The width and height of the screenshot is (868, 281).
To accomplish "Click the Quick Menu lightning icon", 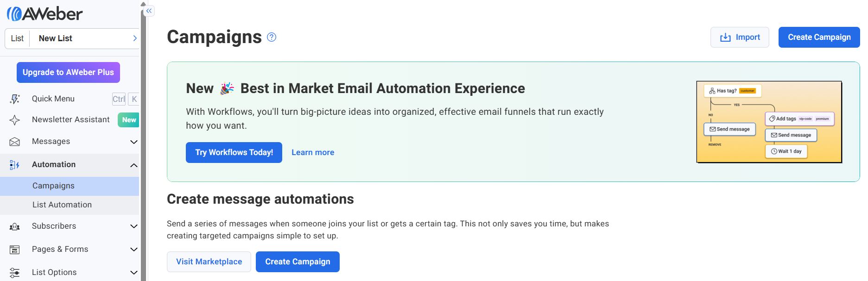I will 15,99.
